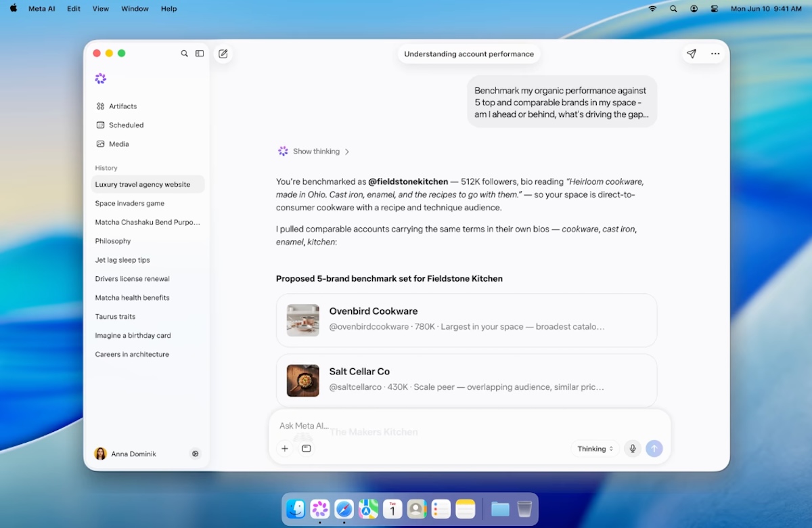Image resolution: width=812 pixels, height=528 pixels.
Task: Open Drivers license renewal chat
Action: click(x=148, y=279)
